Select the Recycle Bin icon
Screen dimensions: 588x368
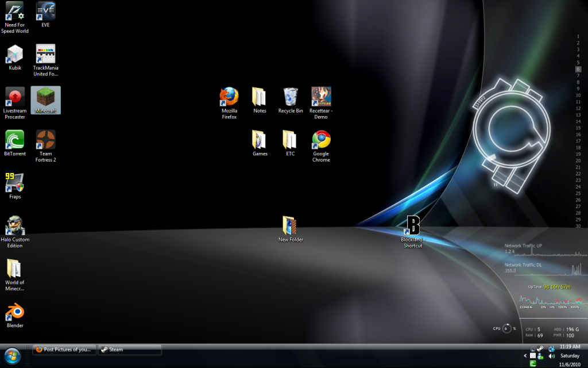[290, 100]
